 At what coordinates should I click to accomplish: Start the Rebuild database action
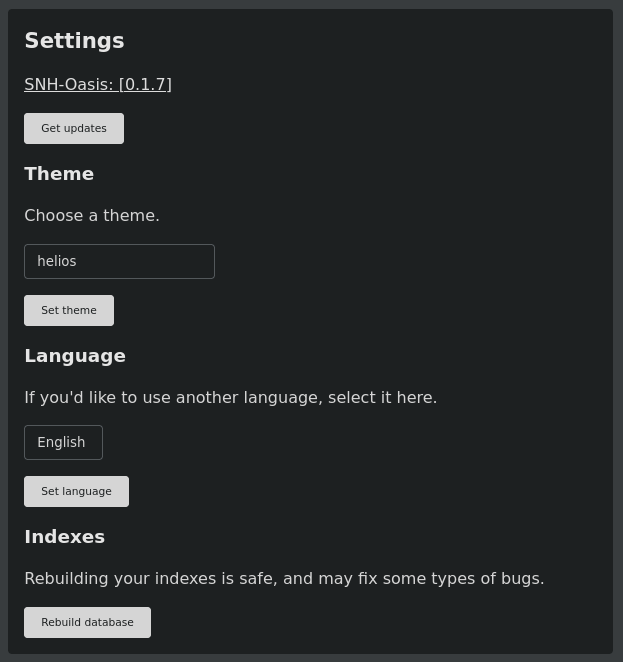[x=87, y=622]
